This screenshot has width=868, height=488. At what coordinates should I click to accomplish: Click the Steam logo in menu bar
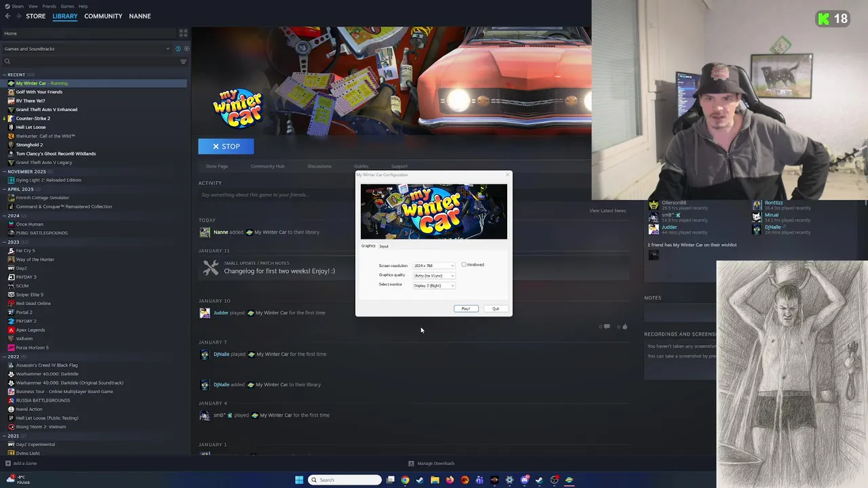click(7, 6)
